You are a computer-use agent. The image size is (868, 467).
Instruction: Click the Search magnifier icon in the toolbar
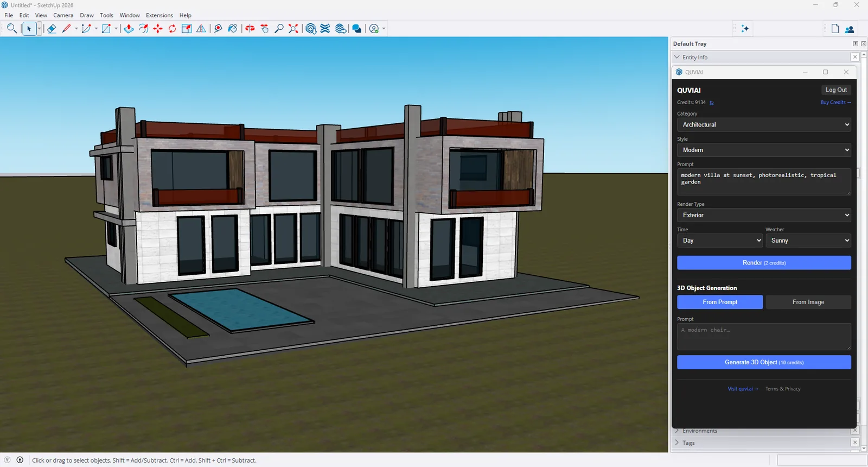pyautogui.click(x=11, y=28)
